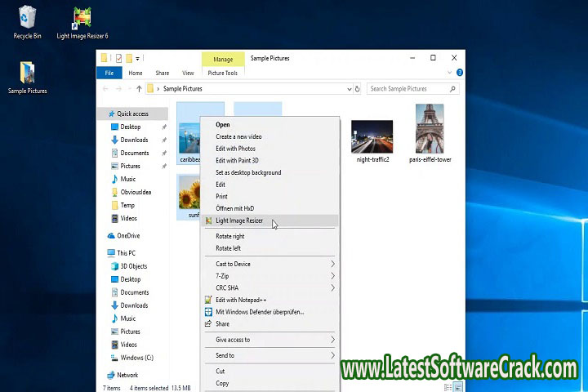The image size is (588, 392).
Task: Select Rotate right in context menu
Action: pos(229,236)
